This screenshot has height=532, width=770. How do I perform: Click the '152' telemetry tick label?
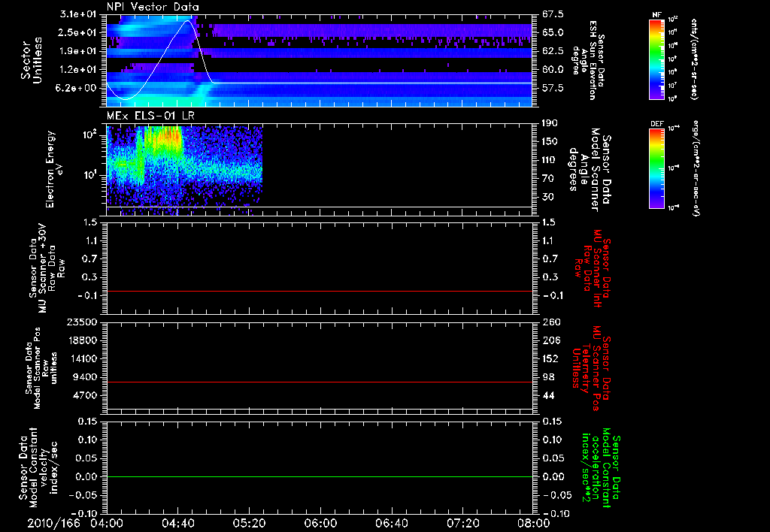[x=550, y=358]
